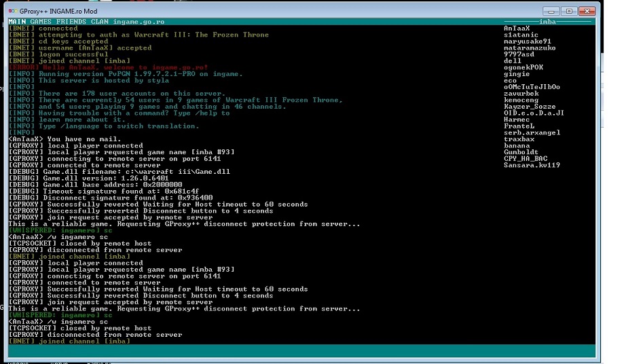Open the GAMES tab
626x364 pixels.
(x=41, y=22)
